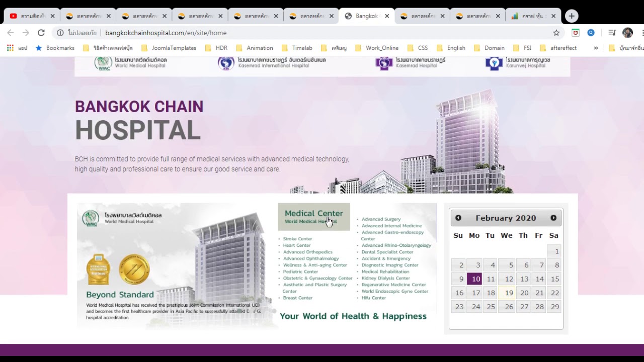Go to next month in calendar
Screen dimensions: 644x362
tap(553, 218)
